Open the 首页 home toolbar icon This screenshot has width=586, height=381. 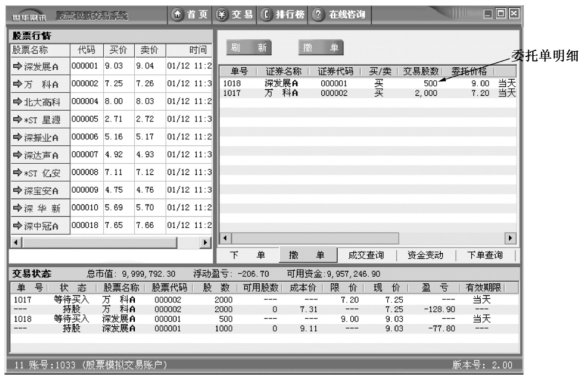coord(178,15)
